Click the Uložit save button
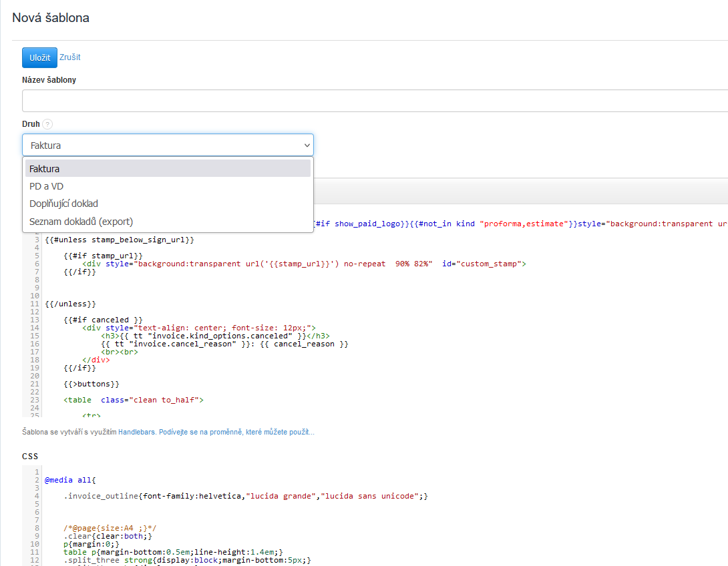The image size is (728, 566). 39,58
